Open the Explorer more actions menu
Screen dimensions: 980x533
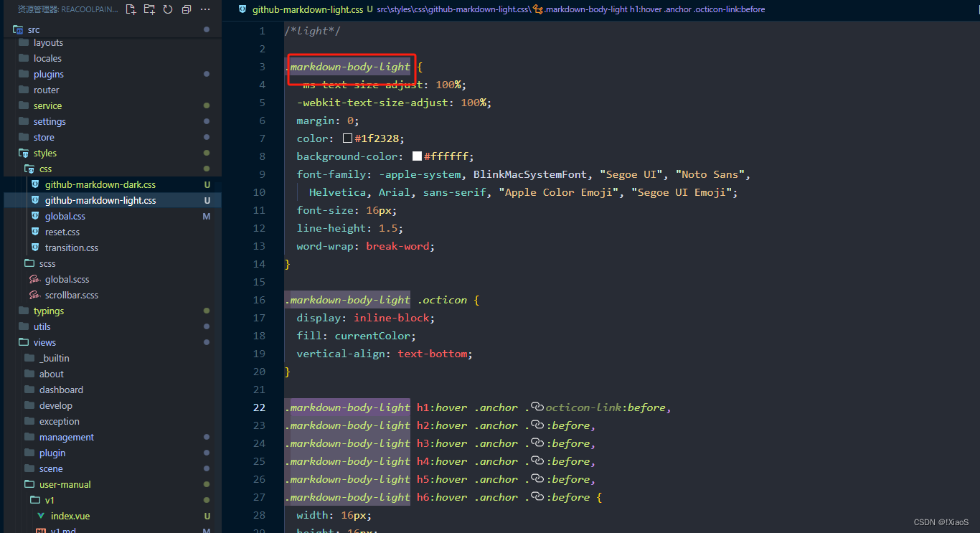[205, 9]
